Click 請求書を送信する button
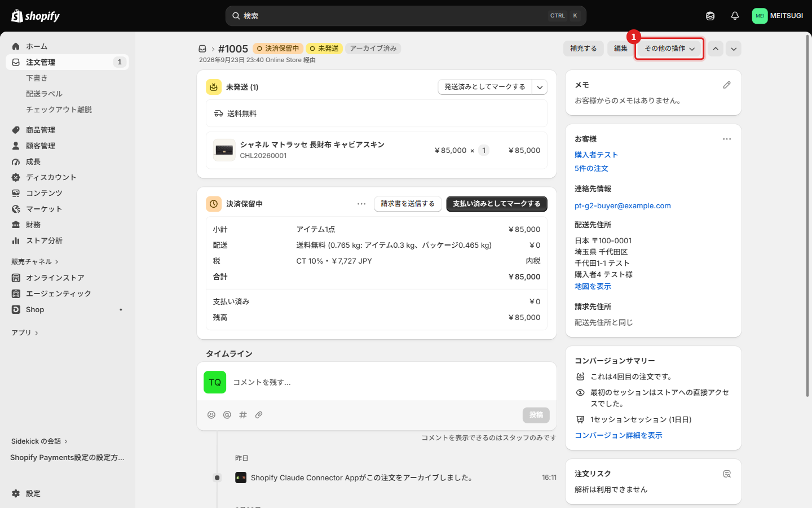 (x=408, y=204)
